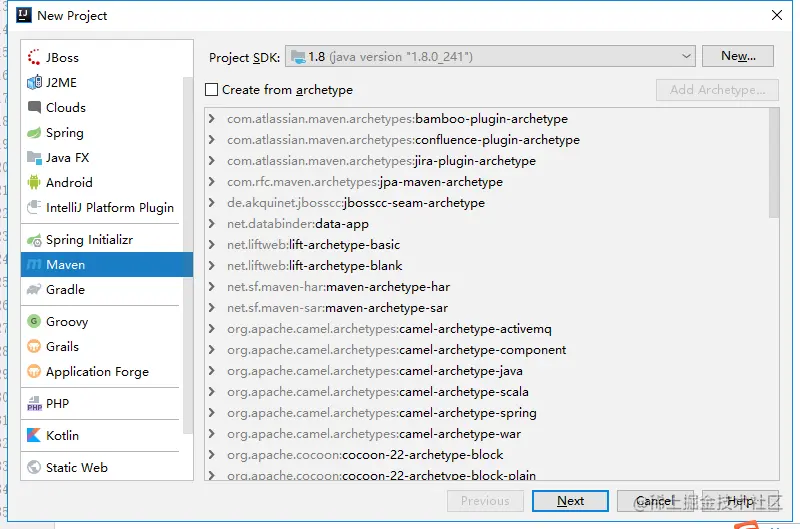Enable Create from archetype checkbox
The height and width of the screenshot is (529, 800).
tap(211, 90)
